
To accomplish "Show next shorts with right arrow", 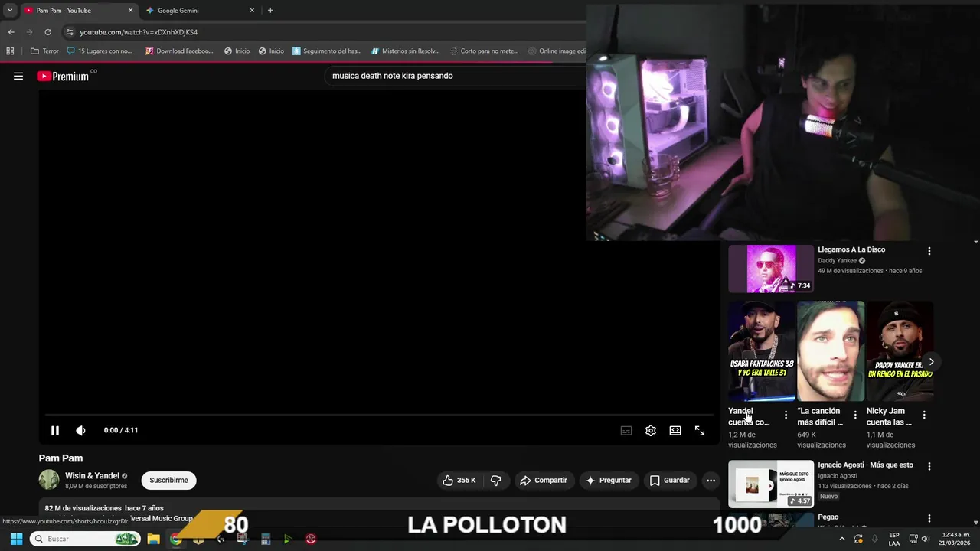I will pos(931,361).
